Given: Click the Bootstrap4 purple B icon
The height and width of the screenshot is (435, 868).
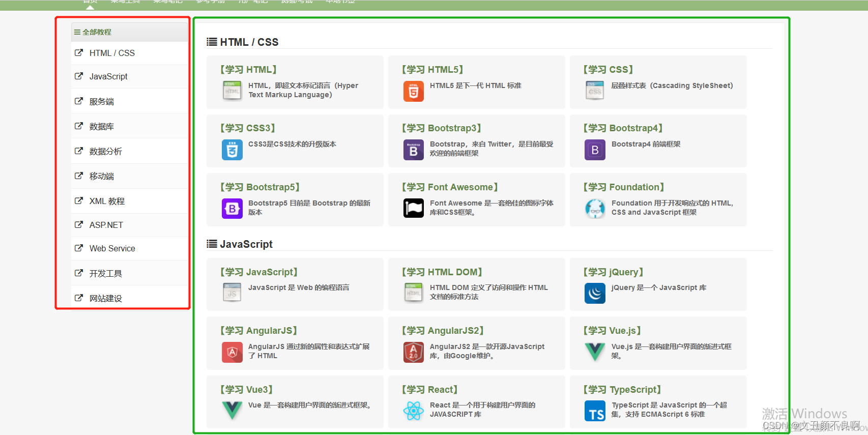Looking at the screenshot, I should coord(595,150).
